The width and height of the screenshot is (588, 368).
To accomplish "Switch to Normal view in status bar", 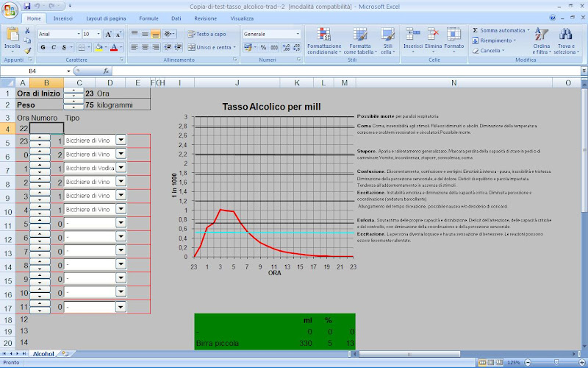I will click(x=482, y=363).
